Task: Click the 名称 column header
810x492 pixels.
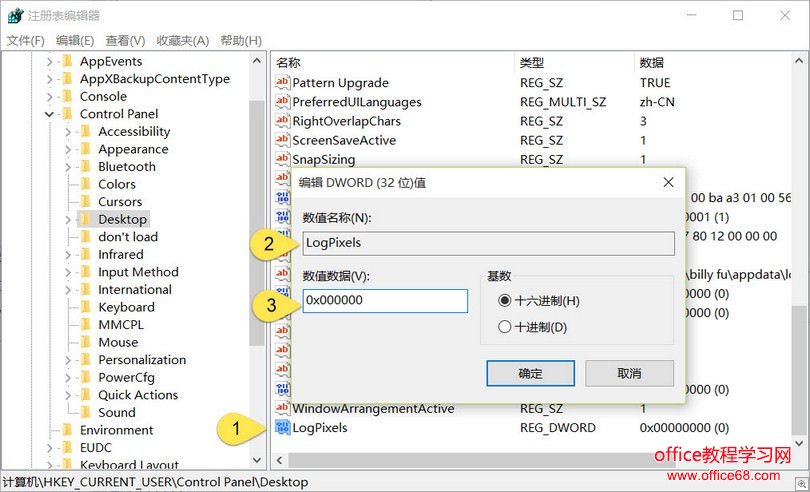Action: tap(393, 63)
